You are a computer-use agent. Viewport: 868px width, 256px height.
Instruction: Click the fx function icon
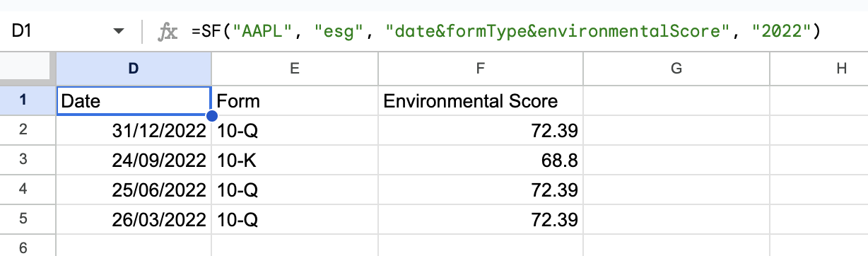click(167, 31)
